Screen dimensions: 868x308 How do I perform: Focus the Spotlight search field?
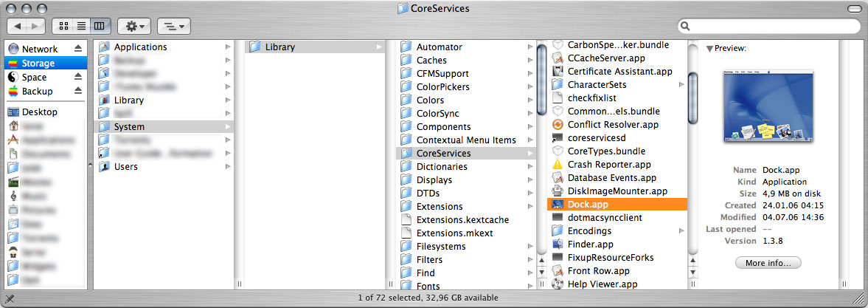(x=769, y=26)
